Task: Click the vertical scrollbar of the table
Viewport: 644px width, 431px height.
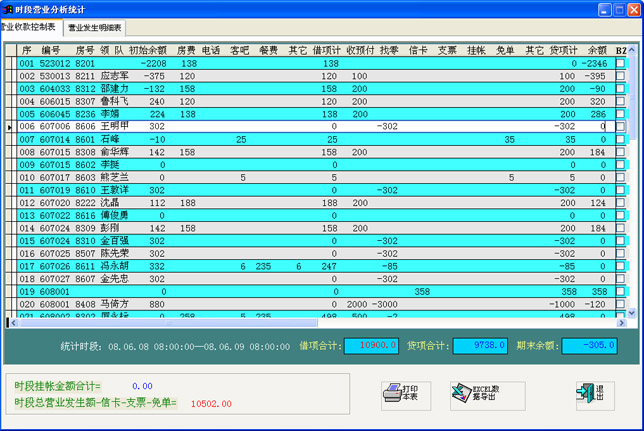Action: pyautogui.click(x=634, y=180)
